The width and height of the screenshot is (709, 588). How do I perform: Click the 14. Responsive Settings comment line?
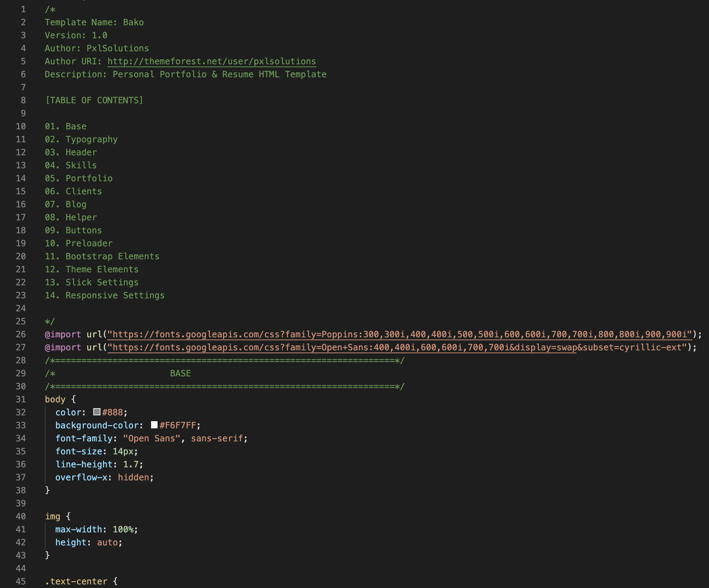tap(104, 295)
